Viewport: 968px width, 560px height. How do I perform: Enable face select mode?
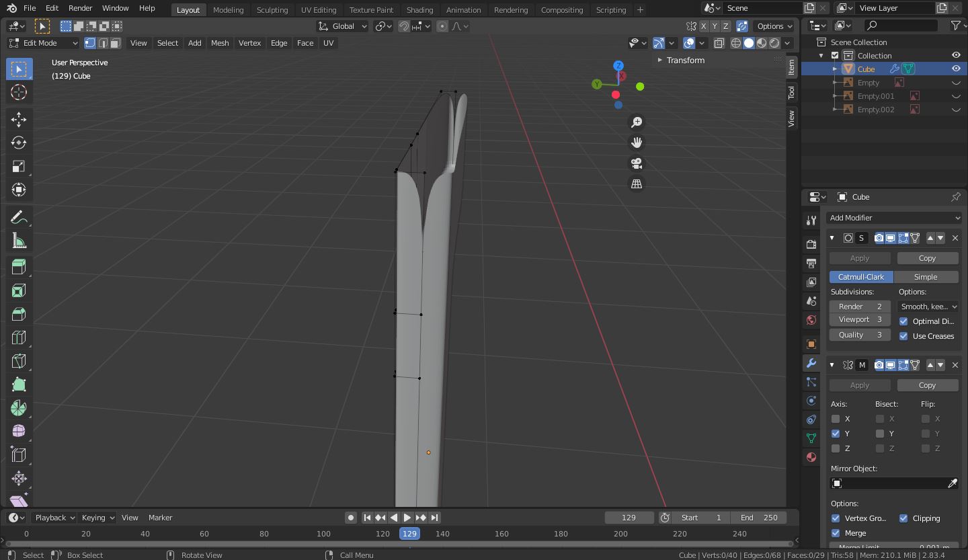tap(116, 43)
